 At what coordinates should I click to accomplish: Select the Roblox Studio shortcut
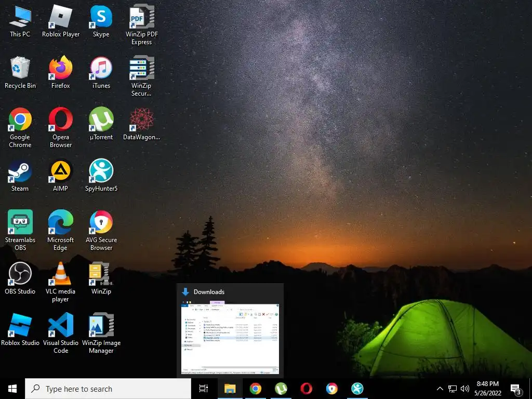pyautogui.click(x=20, y=330)
